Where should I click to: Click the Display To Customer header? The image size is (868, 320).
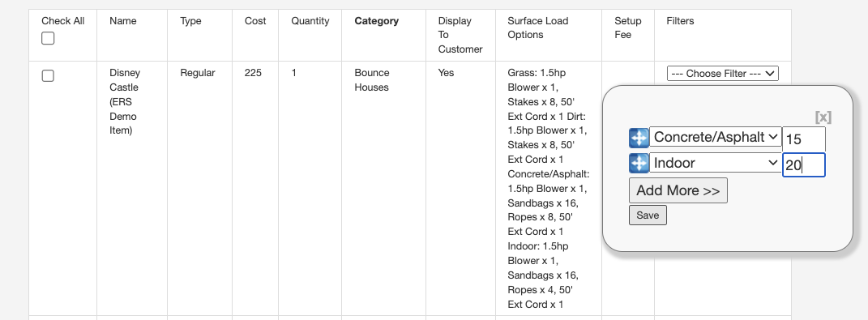[460, 35]
